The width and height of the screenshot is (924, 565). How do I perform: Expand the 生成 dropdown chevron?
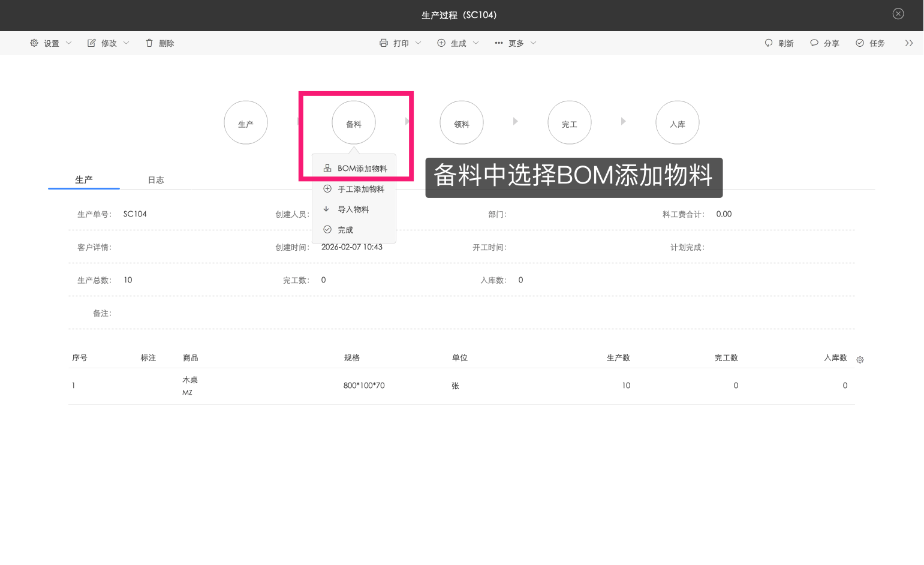point(476,43)
